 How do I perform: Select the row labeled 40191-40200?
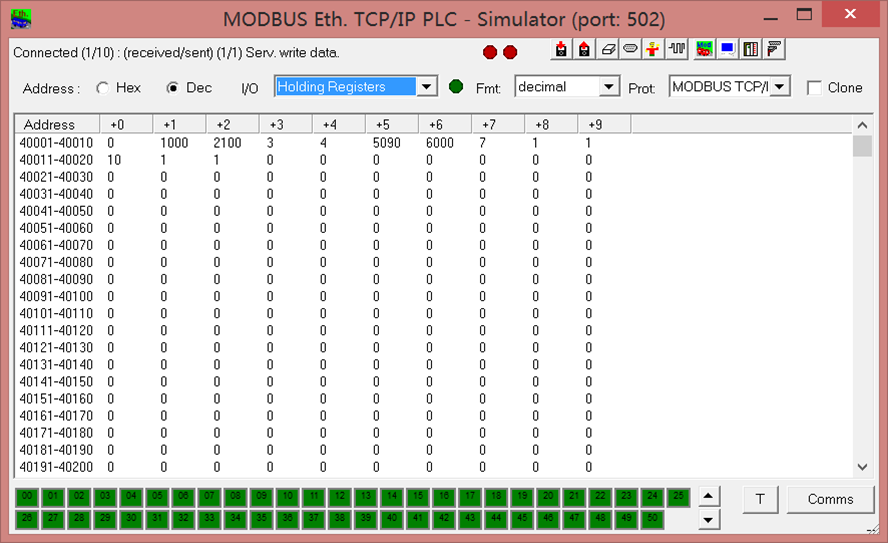click(56, 467)
